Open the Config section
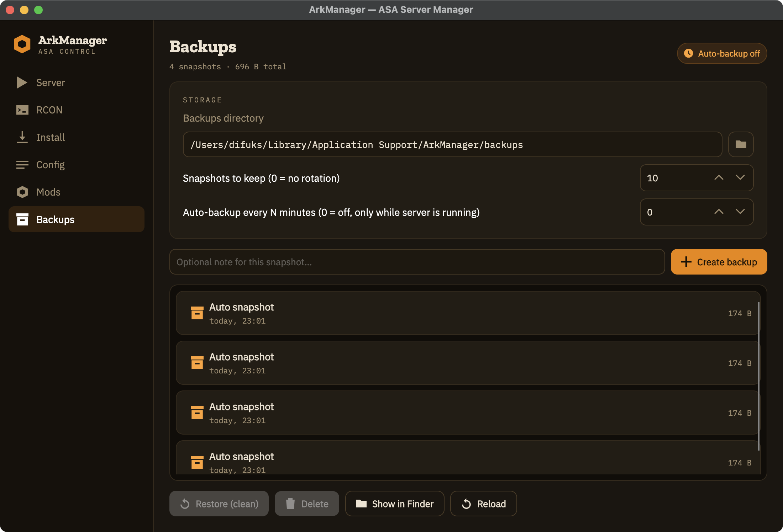 coord(76,165)
